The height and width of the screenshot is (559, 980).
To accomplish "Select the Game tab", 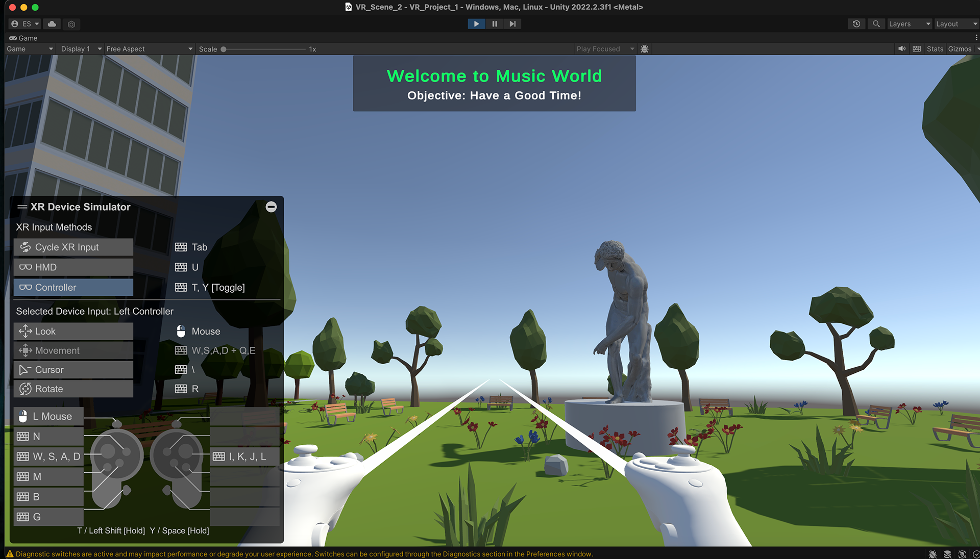I will (23, 38).
